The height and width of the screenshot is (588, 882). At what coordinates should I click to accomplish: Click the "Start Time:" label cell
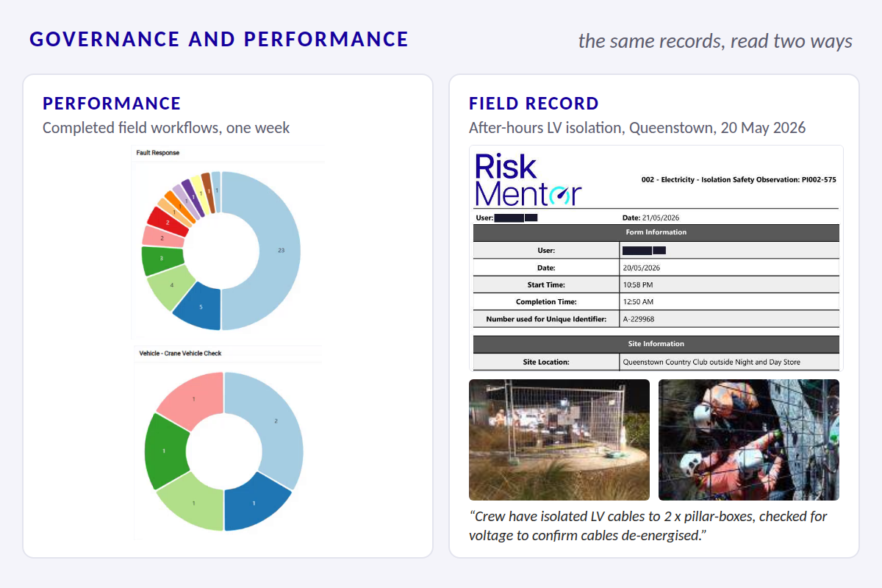[x=546, y=284]
